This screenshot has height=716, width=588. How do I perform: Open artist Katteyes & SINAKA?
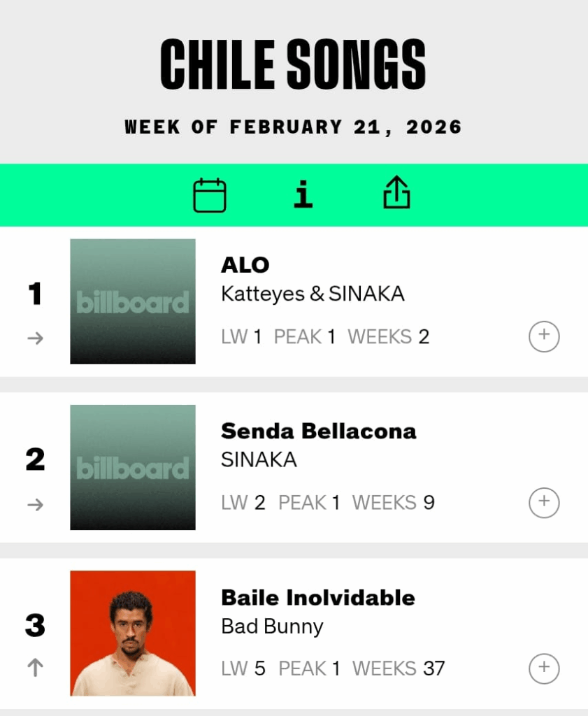pyautogui.click(x=313, y=294)
